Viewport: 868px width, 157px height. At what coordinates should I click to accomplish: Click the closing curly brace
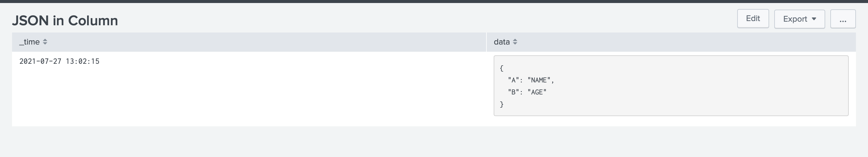click(502, 104)
